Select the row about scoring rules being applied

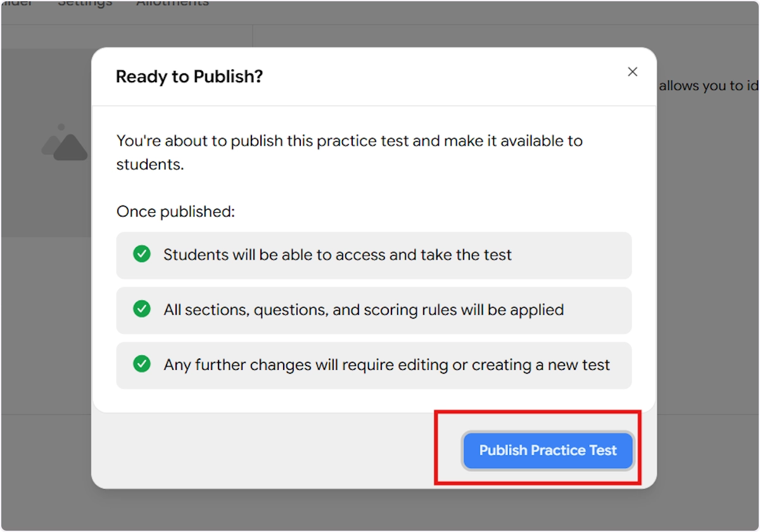click(x=374, y=310)
